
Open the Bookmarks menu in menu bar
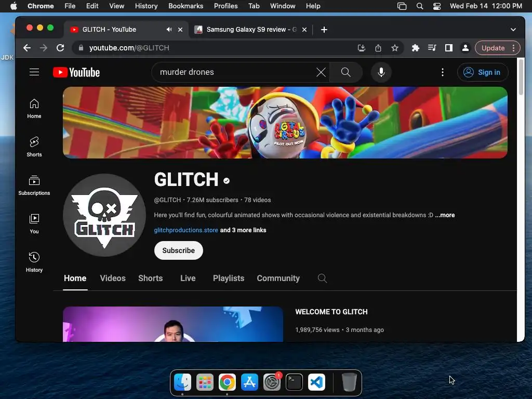click(x=185, y=6)
